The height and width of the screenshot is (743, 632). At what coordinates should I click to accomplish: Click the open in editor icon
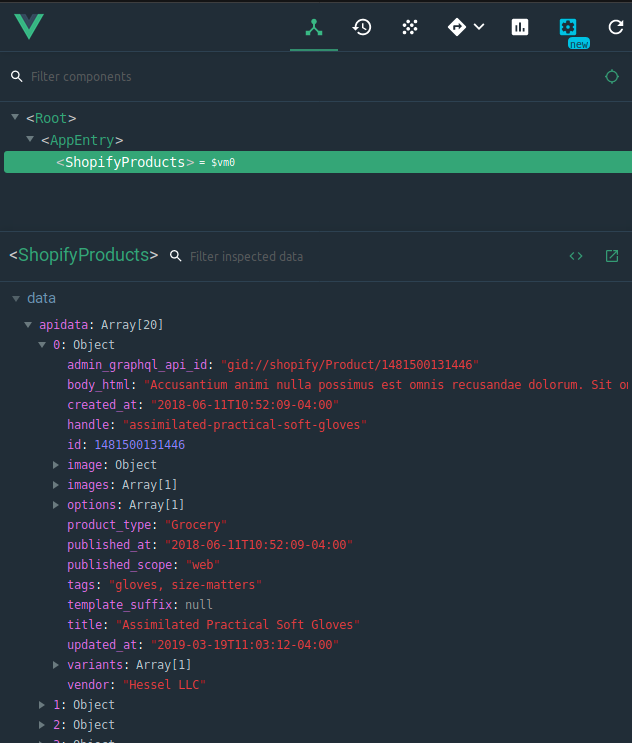tap(612, 256)
